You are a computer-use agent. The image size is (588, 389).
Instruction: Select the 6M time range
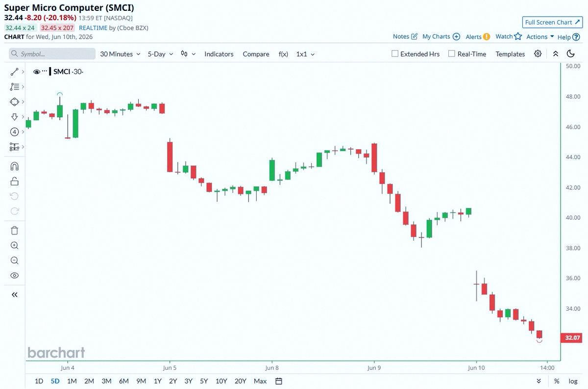(x=123, y=381)
